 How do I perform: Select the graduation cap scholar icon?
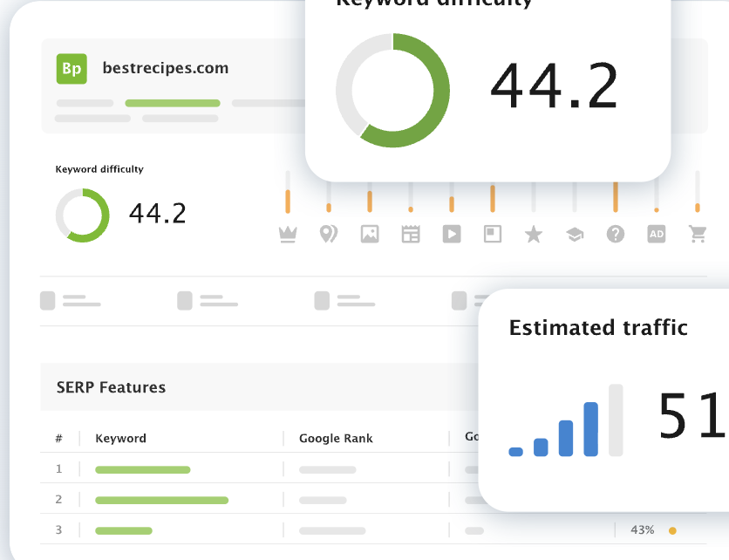pos(575,234)
